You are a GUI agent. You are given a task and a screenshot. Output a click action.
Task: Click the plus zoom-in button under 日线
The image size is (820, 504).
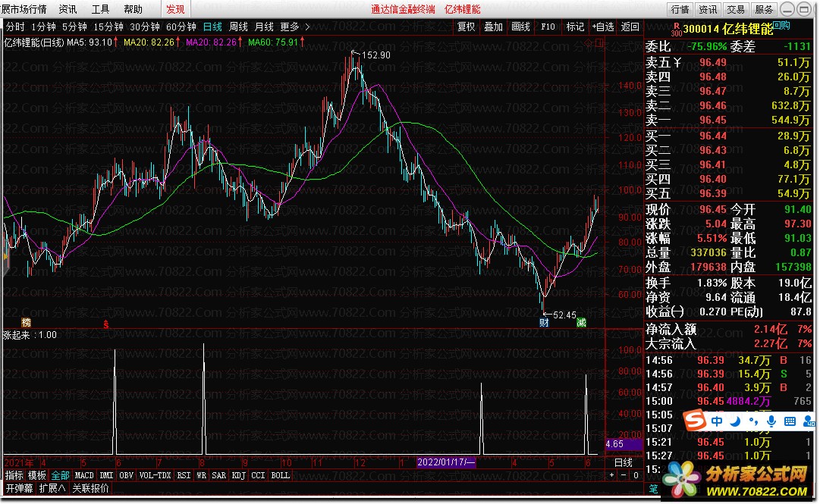(612, 475)
